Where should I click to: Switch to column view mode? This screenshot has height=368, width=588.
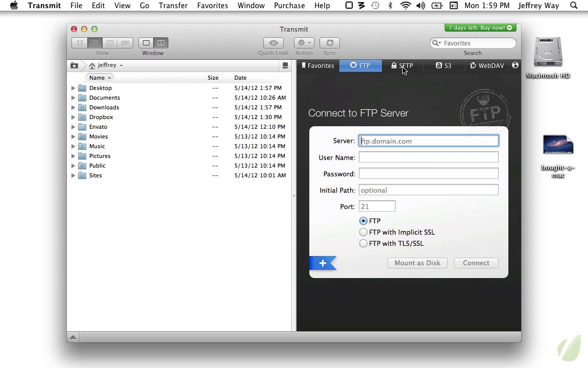pos(110,43)
